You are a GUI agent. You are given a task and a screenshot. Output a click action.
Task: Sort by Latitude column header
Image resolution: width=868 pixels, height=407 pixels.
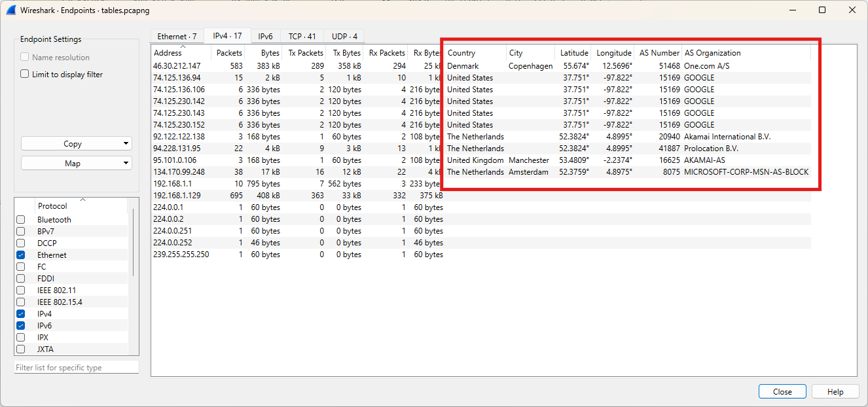coord(573,53)
